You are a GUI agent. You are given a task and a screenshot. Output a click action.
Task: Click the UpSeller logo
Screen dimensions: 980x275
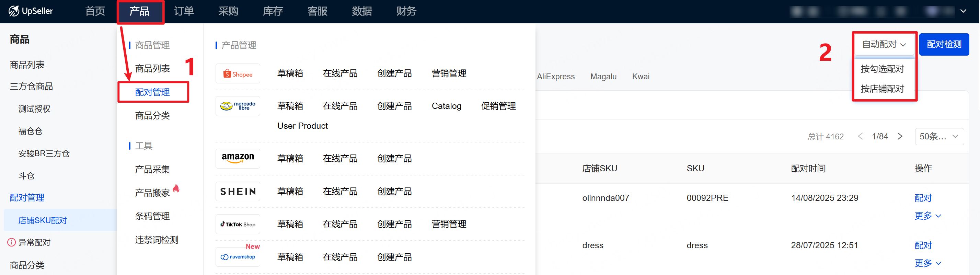click(x=31, y=11)
